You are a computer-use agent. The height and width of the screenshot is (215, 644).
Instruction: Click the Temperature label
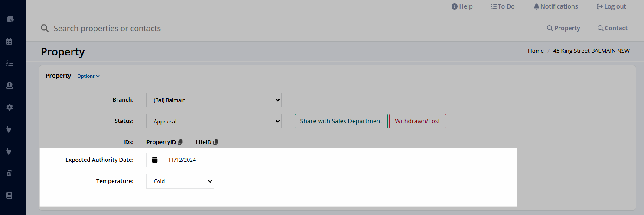(x=115, y=181)
